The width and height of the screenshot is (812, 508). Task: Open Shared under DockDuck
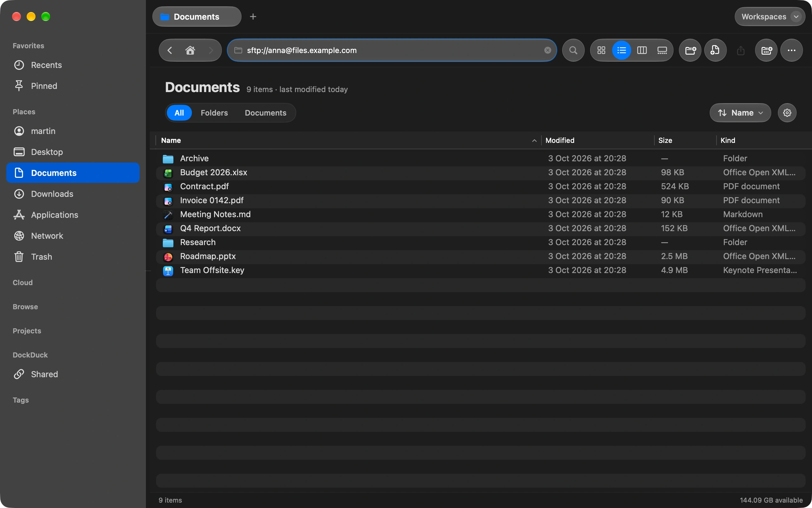coord(73,374)
